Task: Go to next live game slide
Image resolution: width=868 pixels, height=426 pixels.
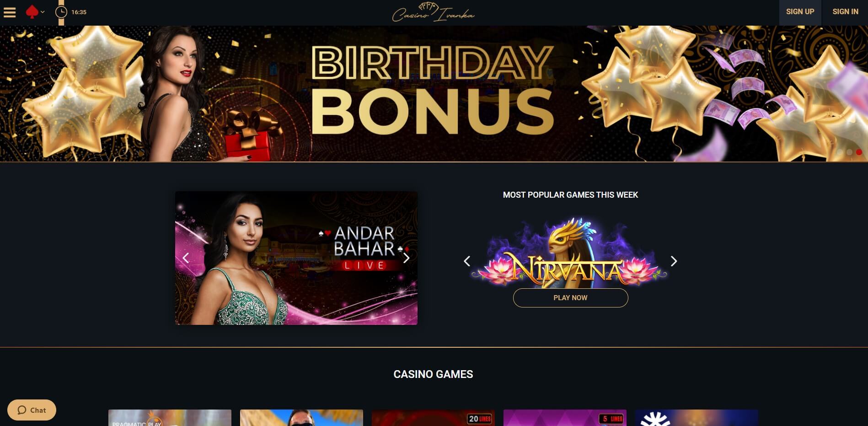Action: 406,258
